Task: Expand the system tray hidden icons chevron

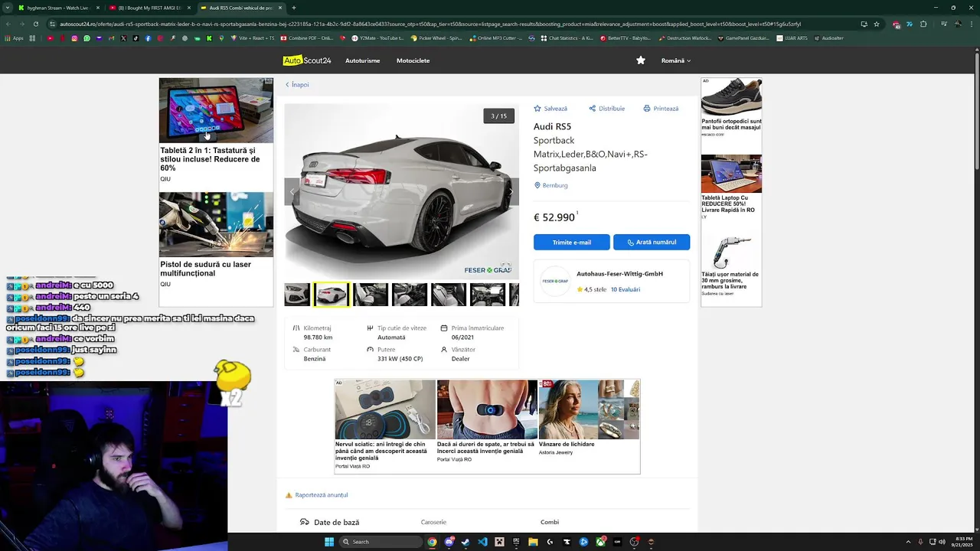Action: [x=908, y=542]
